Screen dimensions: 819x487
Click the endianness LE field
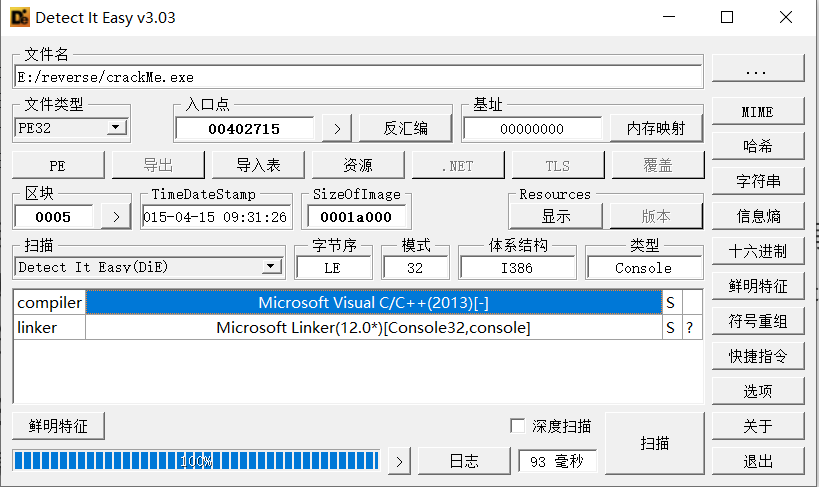click(x=333, y=268)
